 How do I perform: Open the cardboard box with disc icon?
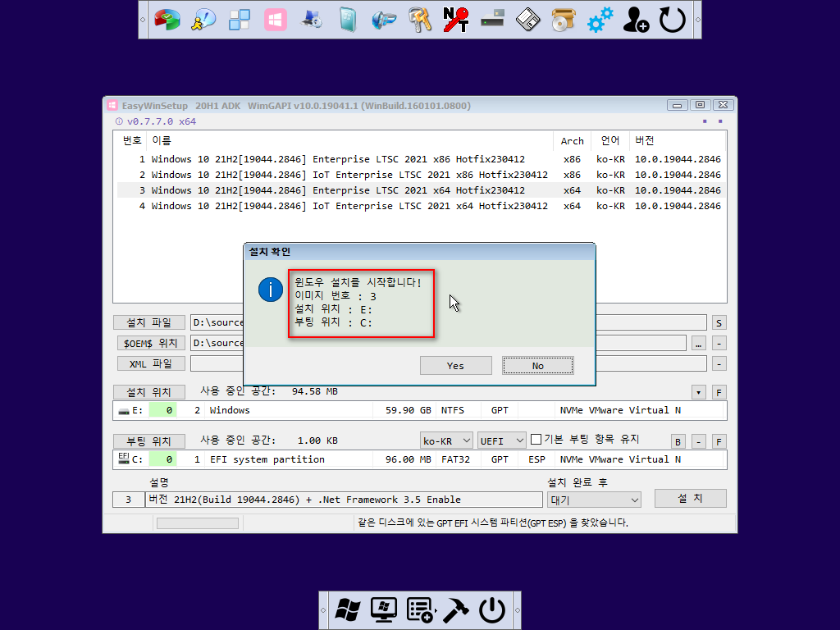pyautogui.click(x=564, y=20)
